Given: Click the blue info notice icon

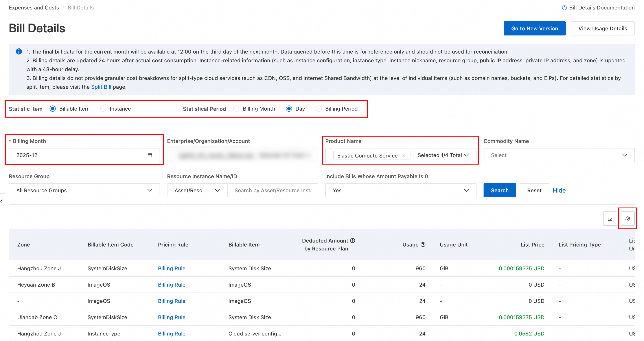Looking at the screenshot, I should click(19, 52).
